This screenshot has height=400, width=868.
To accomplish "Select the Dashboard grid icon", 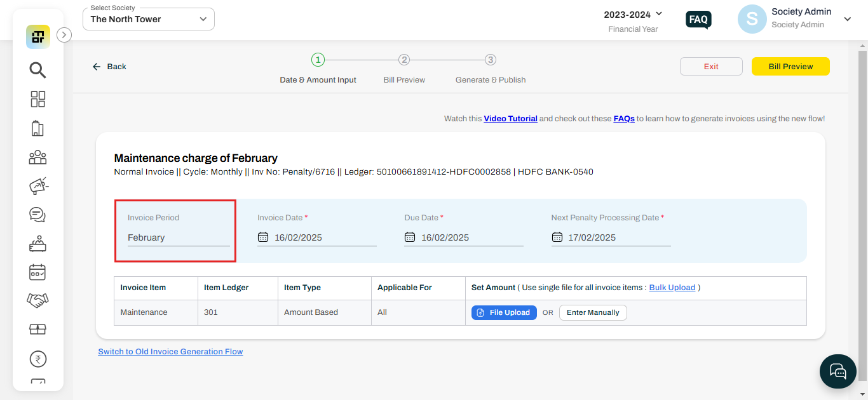I will pyautogui.click(x=37, y=99).
